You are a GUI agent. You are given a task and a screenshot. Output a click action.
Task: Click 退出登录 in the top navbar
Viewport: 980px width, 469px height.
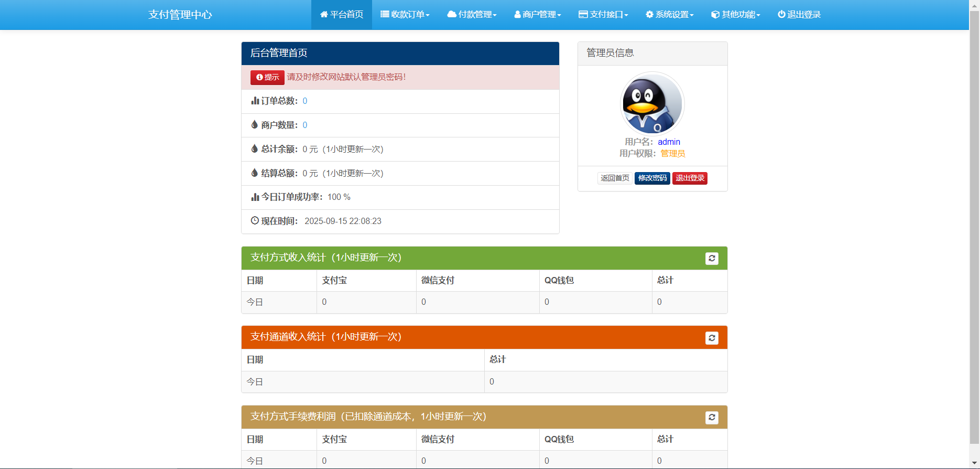(x=799, y=15)
